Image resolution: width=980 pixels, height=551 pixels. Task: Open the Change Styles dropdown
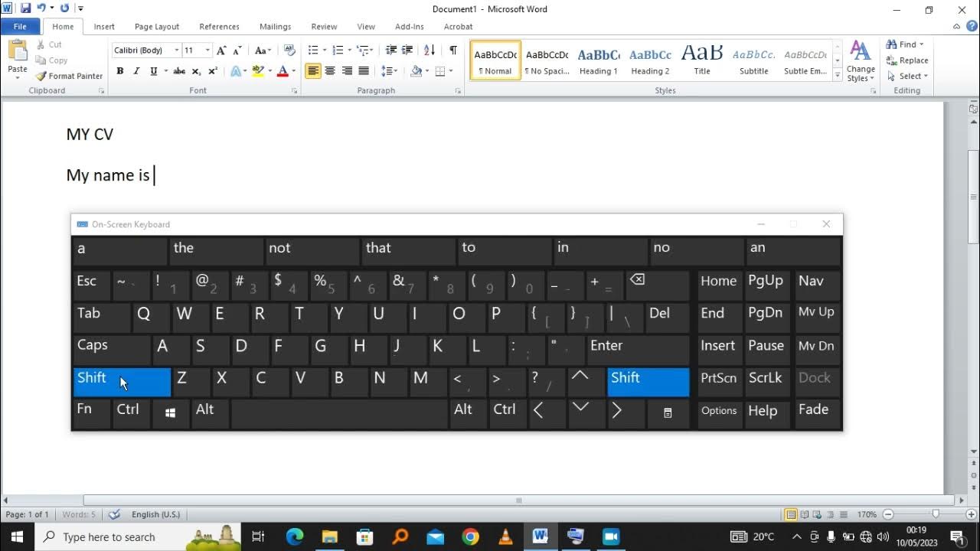pos(861,61)
